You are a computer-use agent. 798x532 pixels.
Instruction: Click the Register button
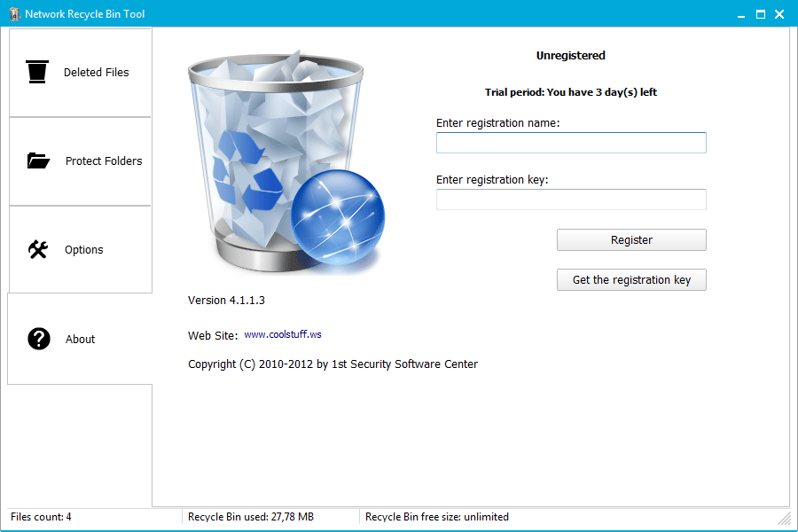coord(631,239)
